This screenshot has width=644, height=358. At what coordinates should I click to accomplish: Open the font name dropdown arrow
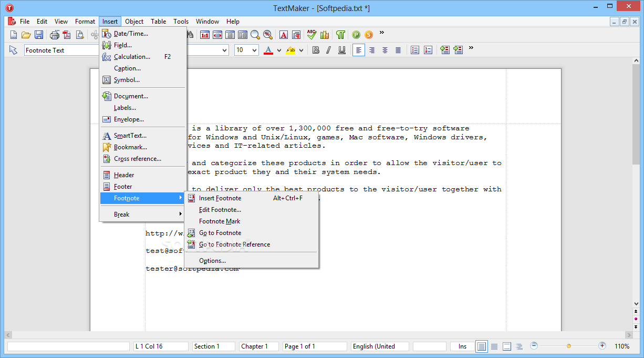tap(225, 50)
